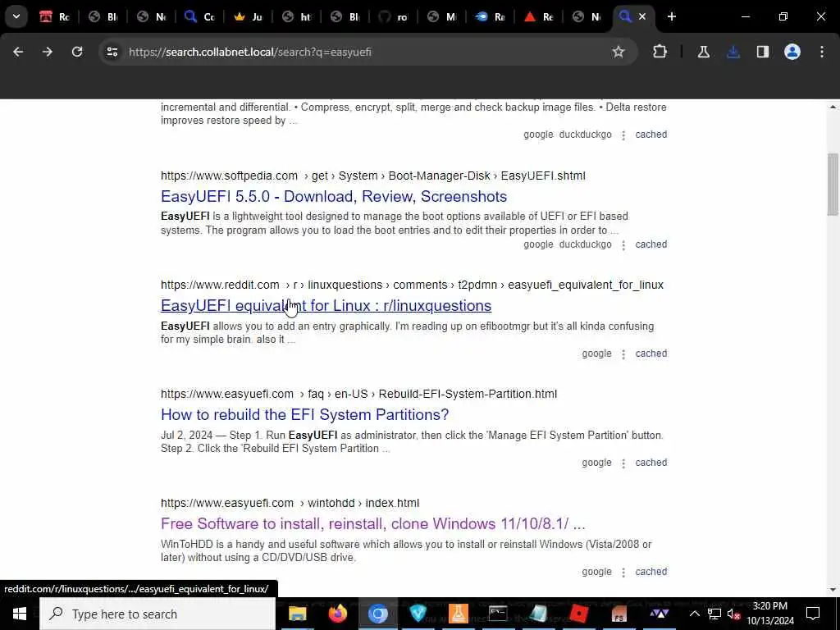Screen dimensions: 840x630
Task: Click easyuefi.com faq URL text
Action: coord(359,394)
